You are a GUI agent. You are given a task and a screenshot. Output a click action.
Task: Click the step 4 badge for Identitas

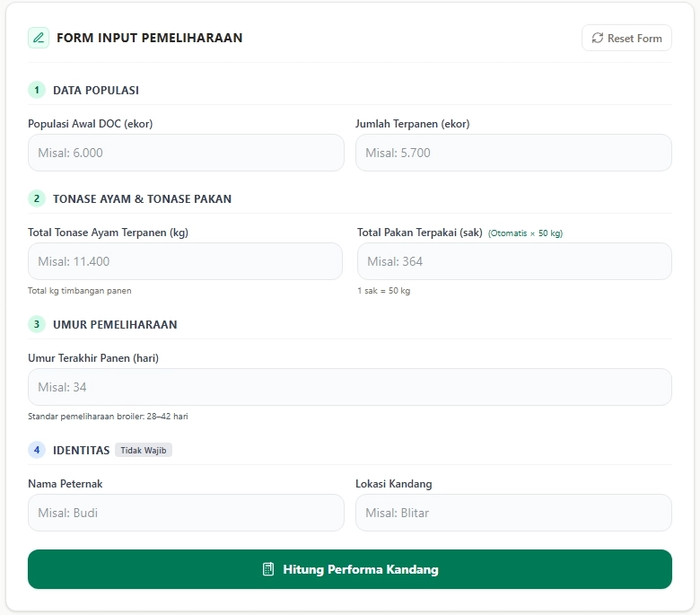[x=37, y=450]
